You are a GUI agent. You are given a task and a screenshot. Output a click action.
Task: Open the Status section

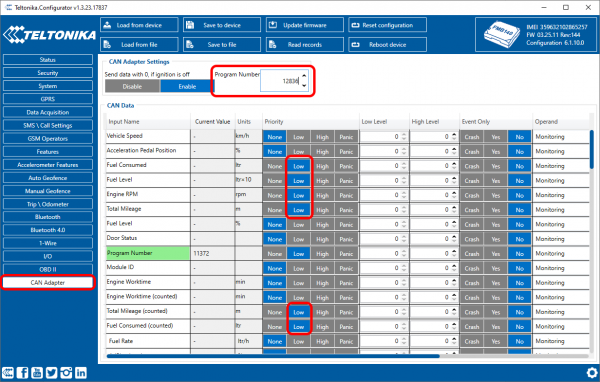pyautogui.click(x=48, y=60)
